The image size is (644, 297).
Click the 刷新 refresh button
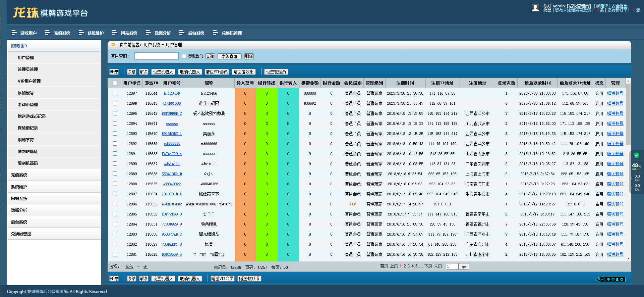pyautogui.click(x=249, y=56)
